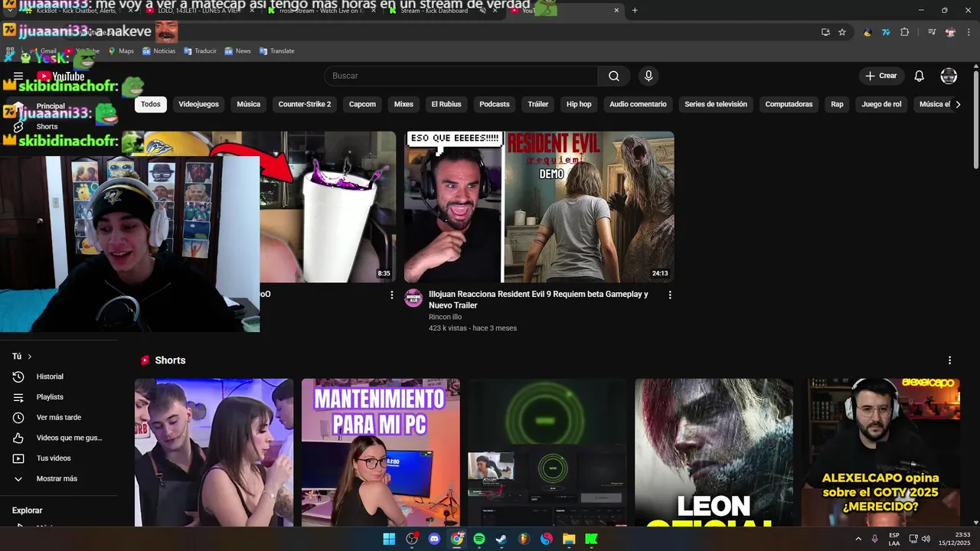Select the Hip hop chip

(x=579, y=104)
